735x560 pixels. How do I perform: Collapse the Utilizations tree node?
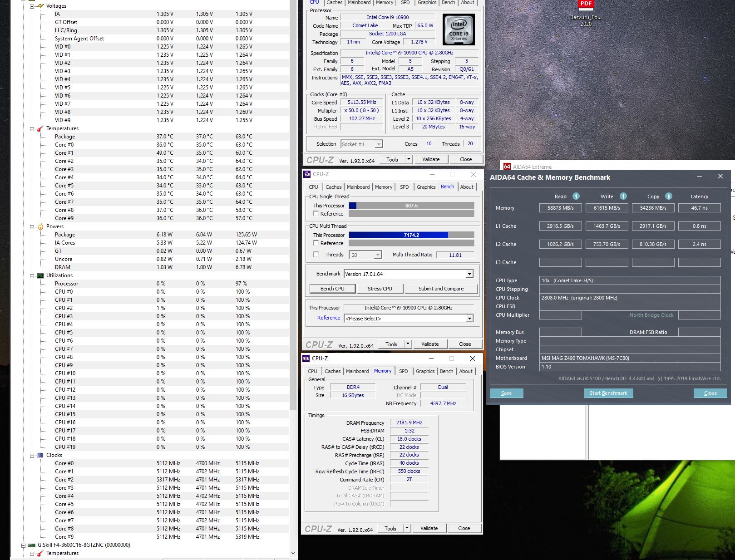(x=32, y=276)
